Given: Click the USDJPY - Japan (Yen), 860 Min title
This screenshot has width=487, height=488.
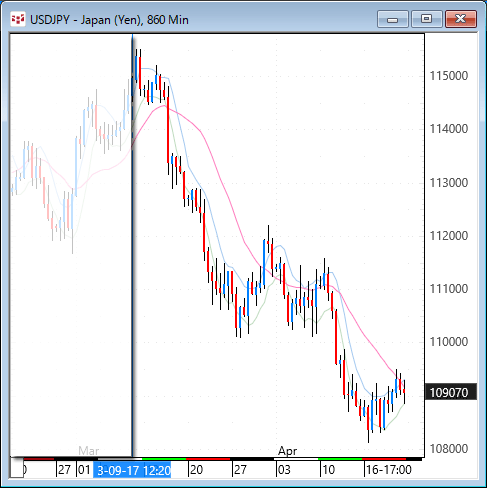Looking at the screenshot, I should (x=109, y=20).
